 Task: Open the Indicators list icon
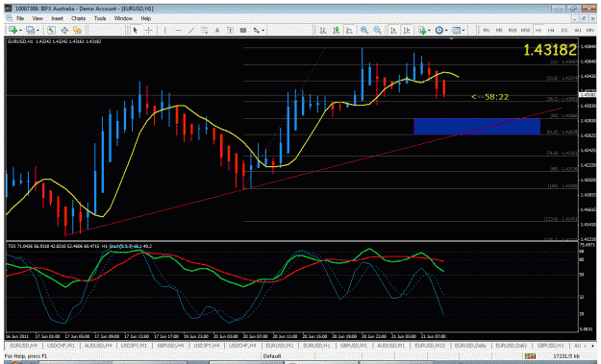[422, 30]
